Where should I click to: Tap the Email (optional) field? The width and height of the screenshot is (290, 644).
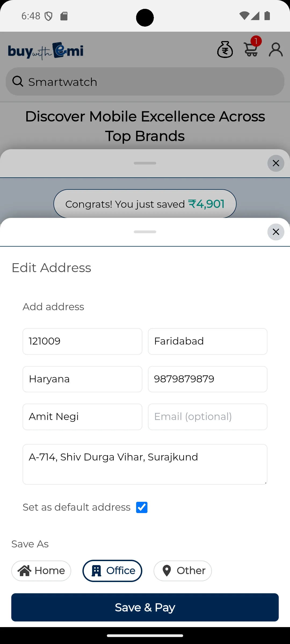(208, 417)
